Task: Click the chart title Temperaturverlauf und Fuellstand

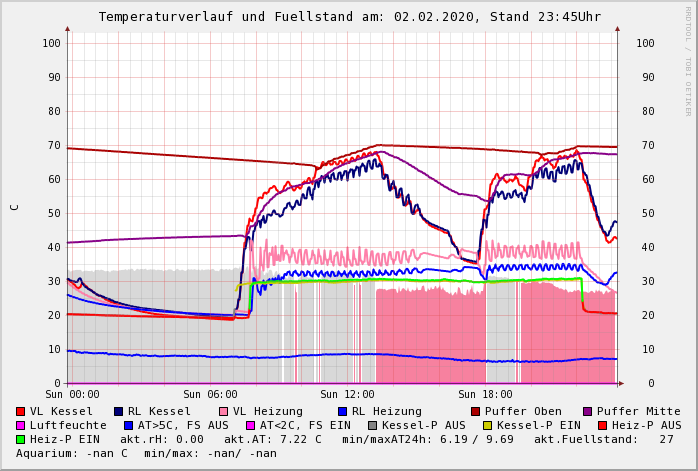Action: point(349,17)
